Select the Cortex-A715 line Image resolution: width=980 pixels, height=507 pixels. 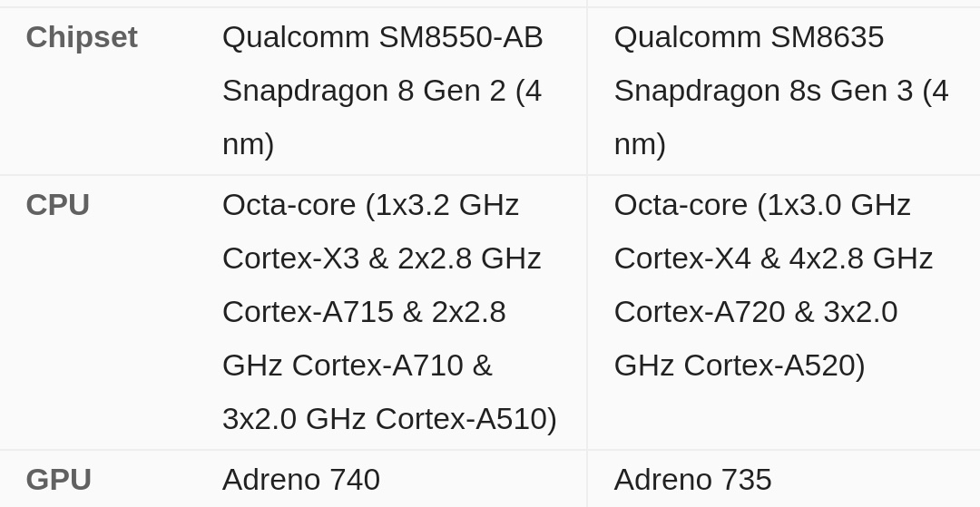(363, 312)
